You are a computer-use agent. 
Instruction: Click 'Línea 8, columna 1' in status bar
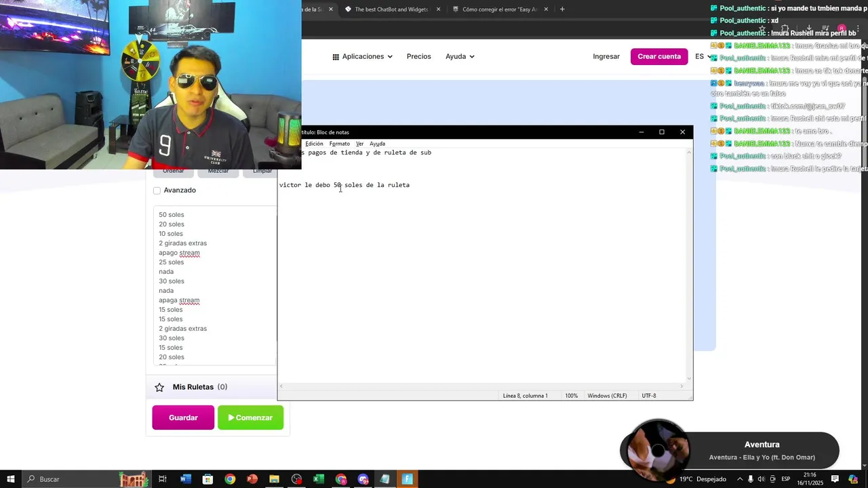click(x=525, y=396)
